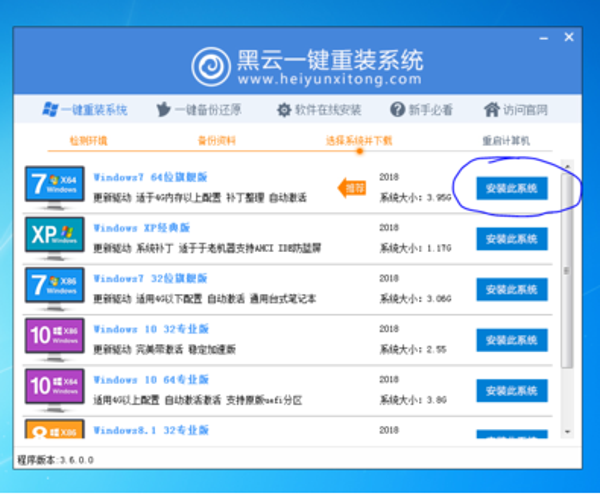Click the description text of Windows XP经典版
Image resolution: width=600 pixels, height=496 pixels.
coord(207,248)
